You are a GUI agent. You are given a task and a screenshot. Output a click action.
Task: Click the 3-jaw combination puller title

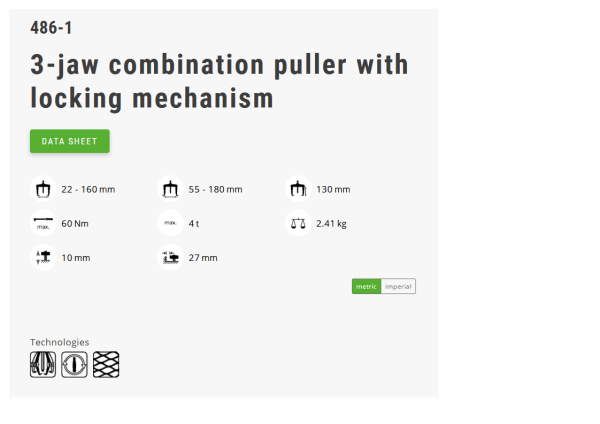tap(219, 82)
